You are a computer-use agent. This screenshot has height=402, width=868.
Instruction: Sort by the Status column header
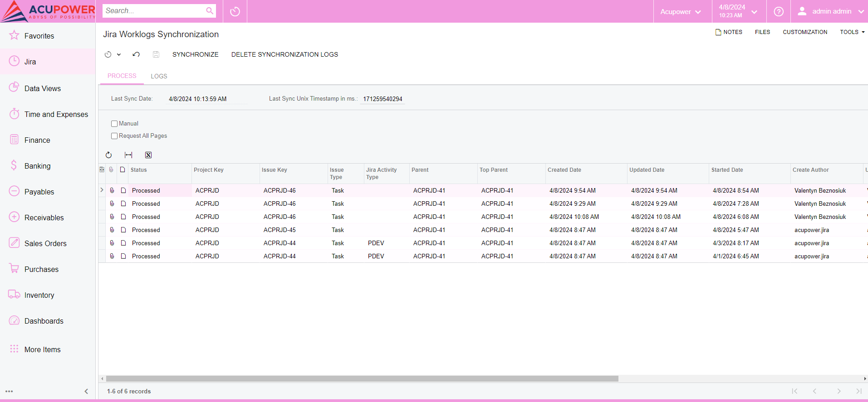click(160, 174)
